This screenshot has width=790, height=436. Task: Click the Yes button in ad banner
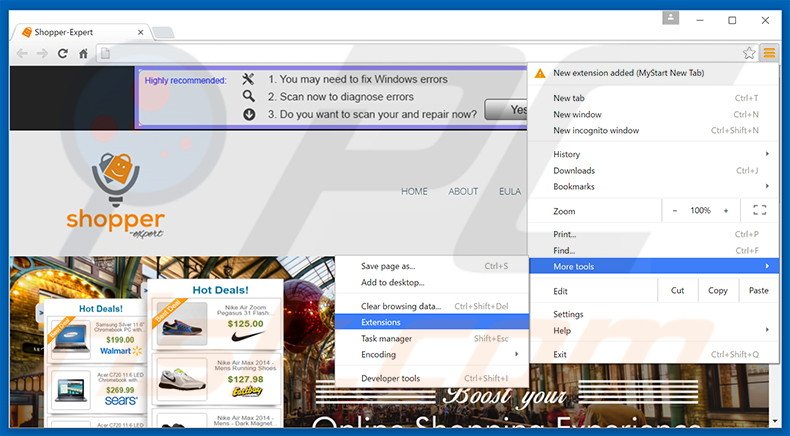click(506, 109)
